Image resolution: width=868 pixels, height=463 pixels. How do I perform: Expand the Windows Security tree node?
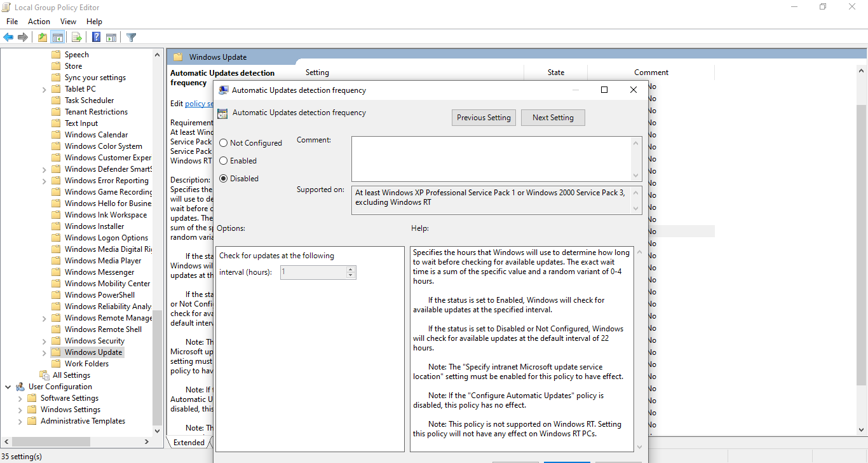[44, 341]
